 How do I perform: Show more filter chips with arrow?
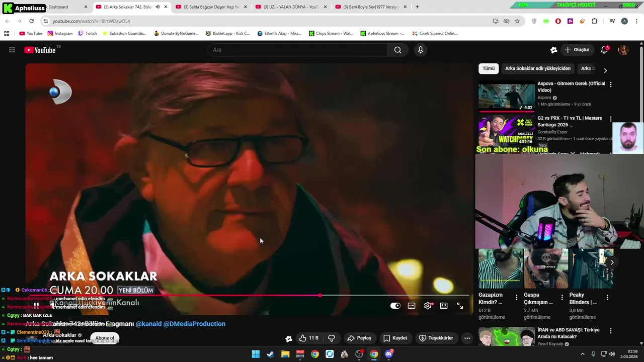[x=605, y=70]
